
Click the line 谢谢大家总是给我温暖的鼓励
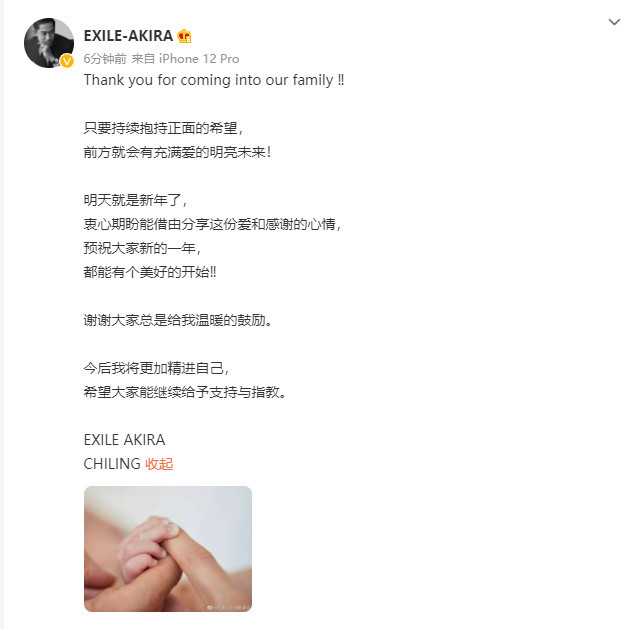click(178, 320)
